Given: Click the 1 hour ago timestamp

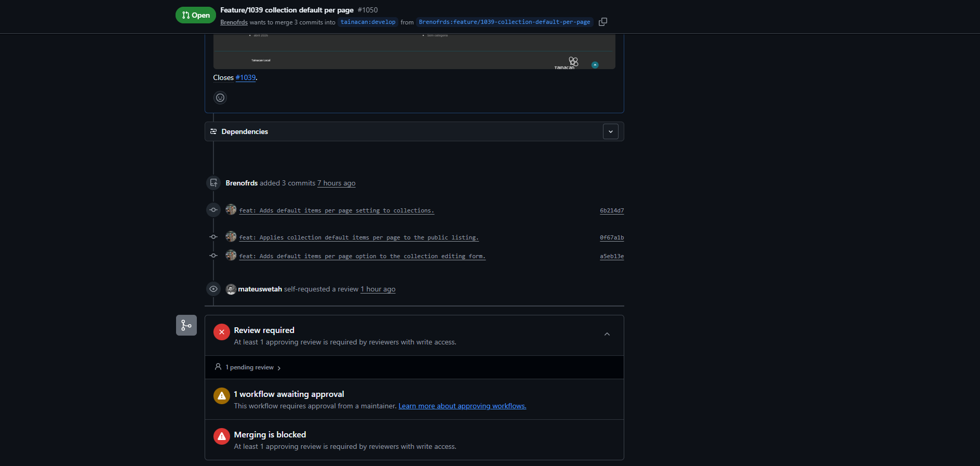Looking at the screenshot, I should coord(378,289).
